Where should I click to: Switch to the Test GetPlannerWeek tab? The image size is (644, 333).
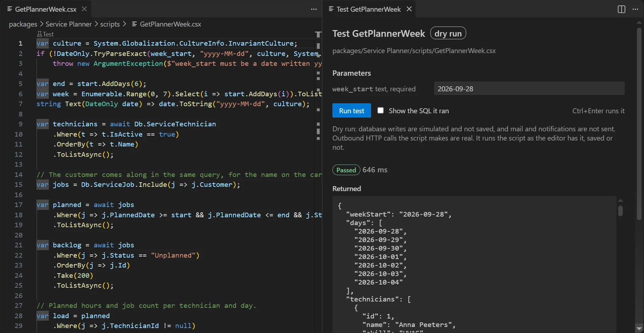(x=369, y=9)
